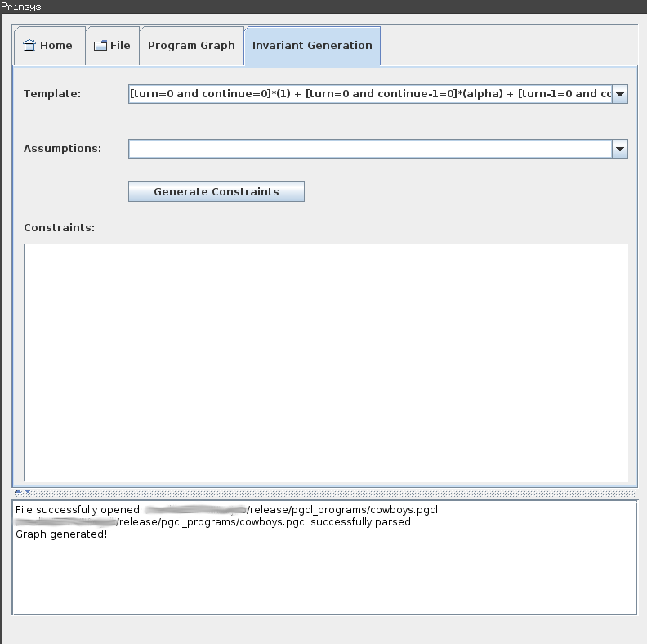This screenshot has height=644, width=647.
Task: Click the 'successfully parsed!' log line
Action: pyautogui.click(x=215, y=522)
